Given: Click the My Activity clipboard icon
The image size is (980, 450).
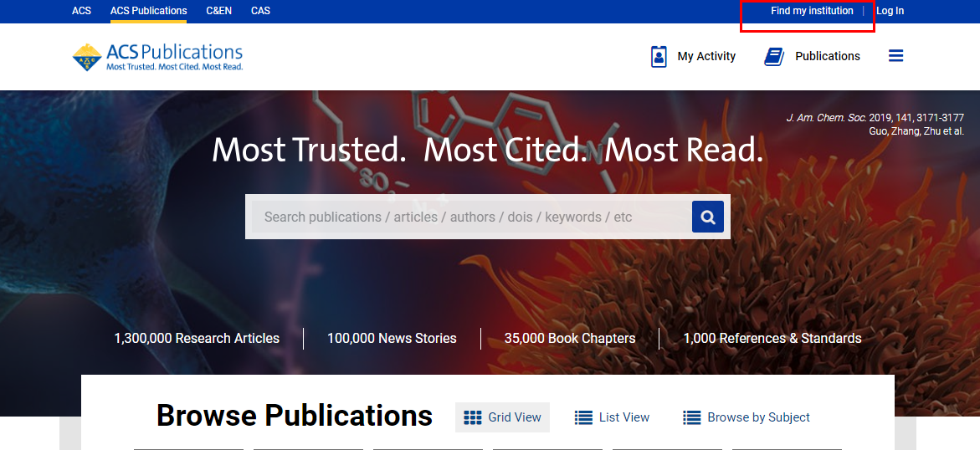Looking at the screenshot, I should click(659, 56).
